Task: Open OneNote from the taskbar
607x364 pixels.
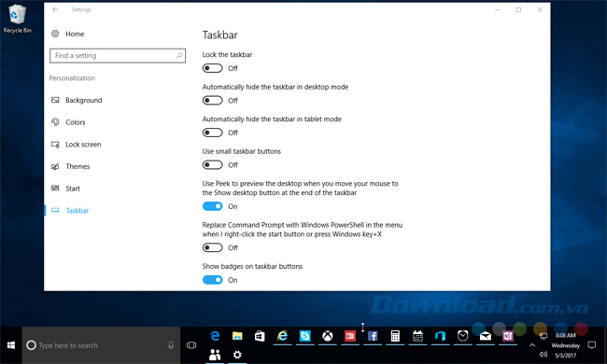Action: pos(507,336)
